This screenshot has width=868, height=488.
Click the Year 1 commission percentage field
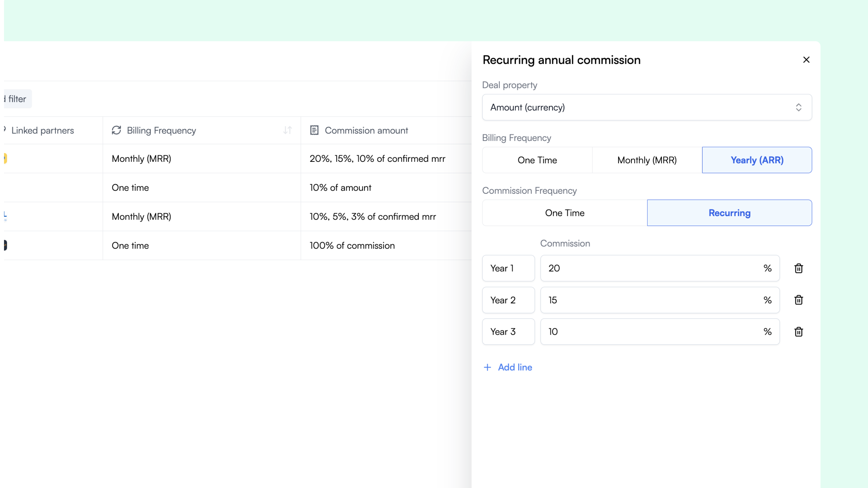click(x=650, y=268)
